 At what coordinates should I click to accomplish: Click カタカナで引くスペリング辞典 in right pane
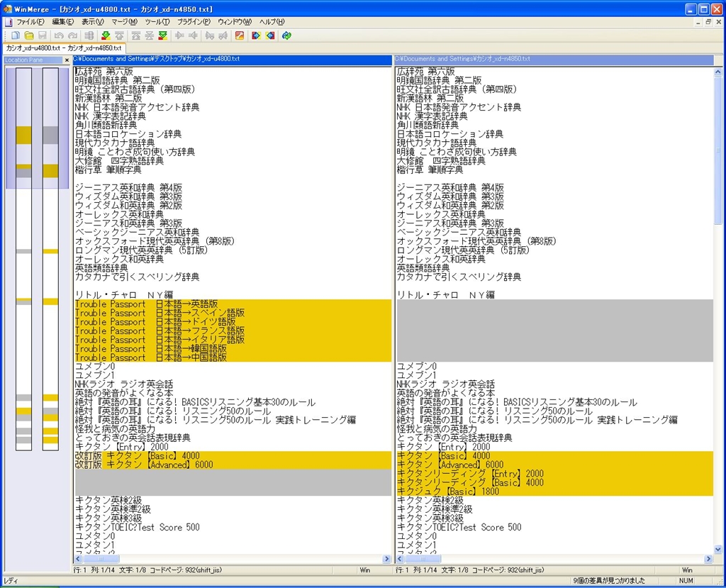(x=459, y=277)
